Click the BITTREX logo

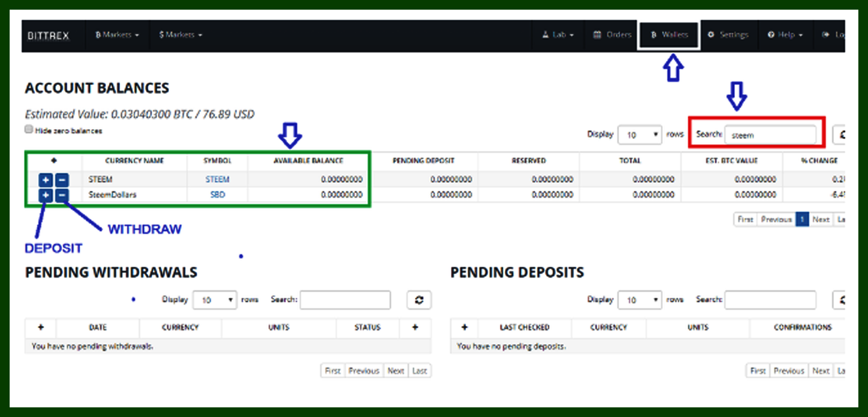point(48,36)
